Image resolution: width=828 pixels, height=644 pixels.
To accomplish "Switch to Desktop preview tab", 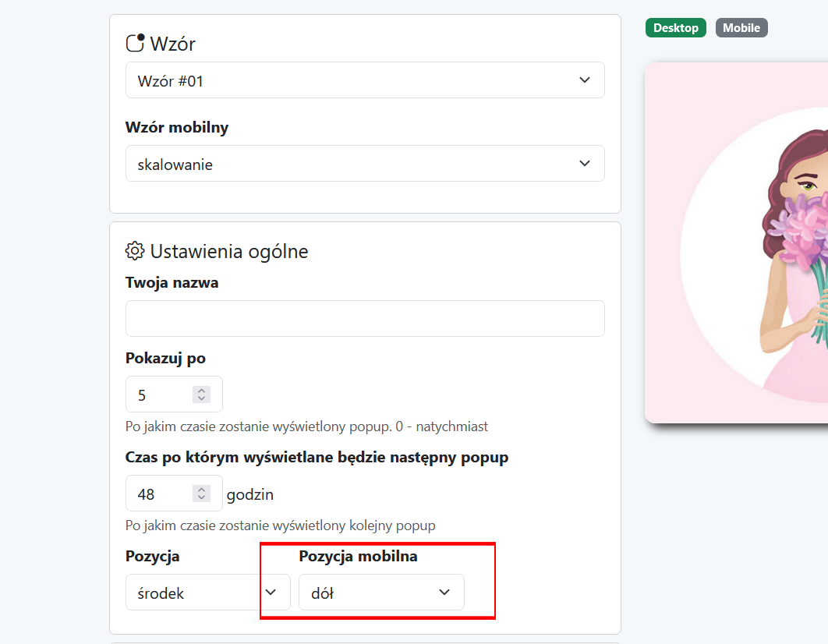I will (x=675, y=28).
